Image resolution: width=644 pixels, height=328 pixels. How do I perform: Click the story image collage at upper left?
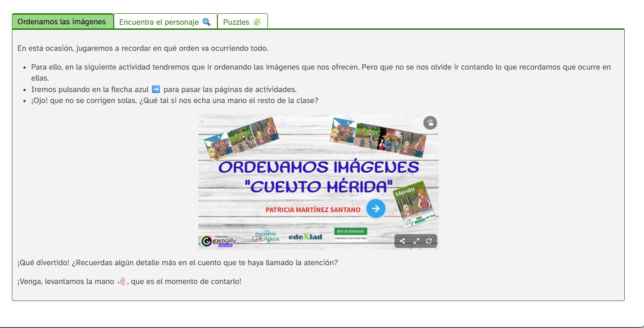pos(241,138)
